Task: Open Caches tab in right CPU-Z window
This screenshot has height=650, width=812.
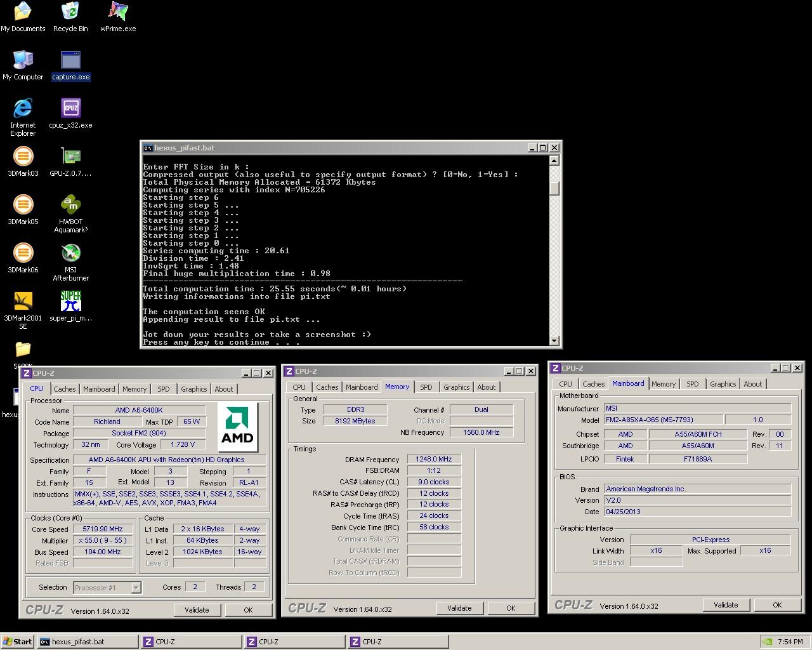Action: pyautogui.click(x=593, y=384)
